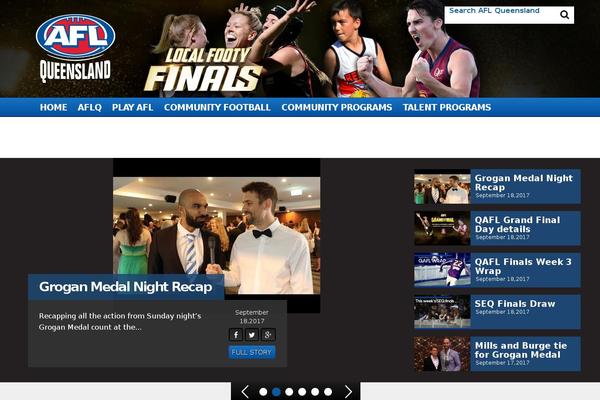Viewport: 600px width, 400px height.
Task: Open QAFL Finals Week 3 Wrap link
Action: click(x=523, y=266)
